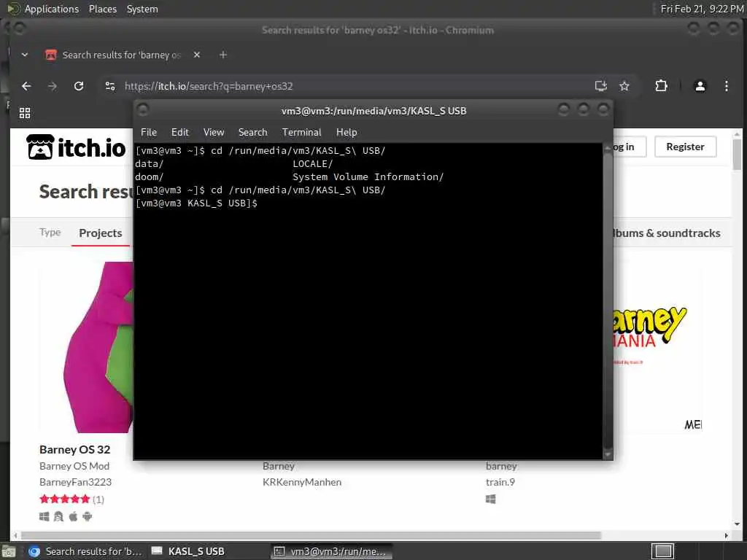Open the System menu in top panel
Viewport: 747px width, 560px height.
pos(142,9)
